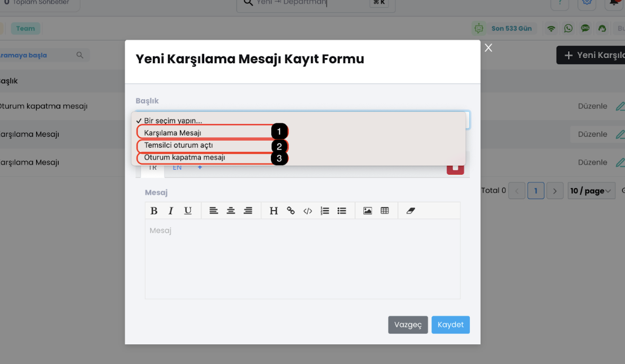Image resolution: width=625 pixels, height=364 pixels.
Task: Toggle bold formatting in the message editor
Action: click(154, 210)
